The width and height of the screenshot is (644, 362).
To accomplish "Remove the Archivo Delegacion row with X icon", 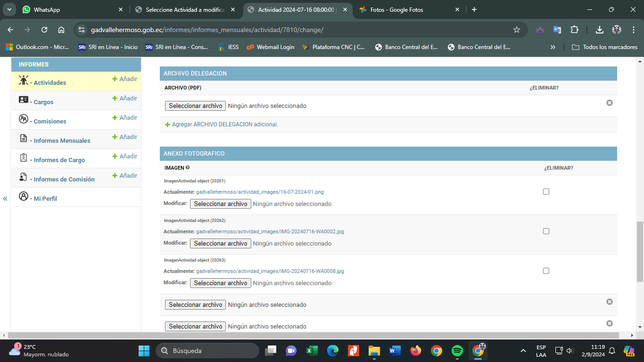I will click(x=609, y=103).
